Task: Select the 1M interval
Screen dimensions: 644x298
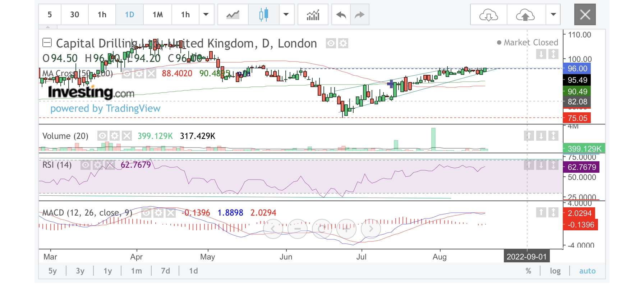Action: [x=157, y=15]
